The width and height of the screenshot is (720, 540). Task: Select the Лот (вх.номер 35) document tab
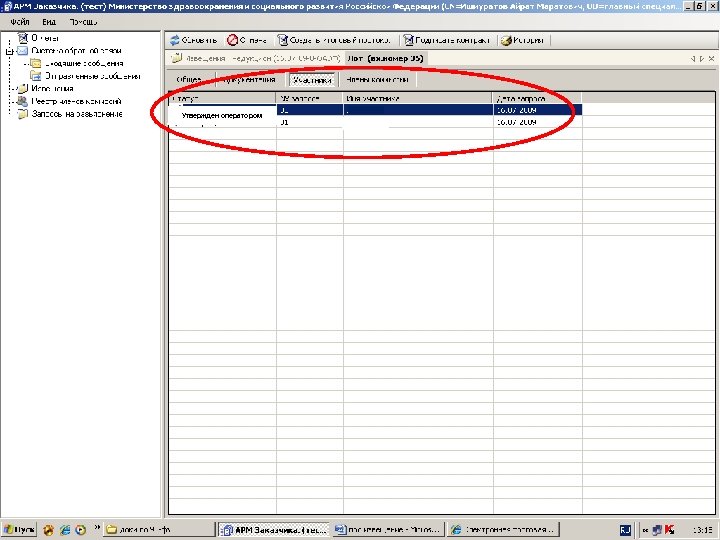coord(385,58)
